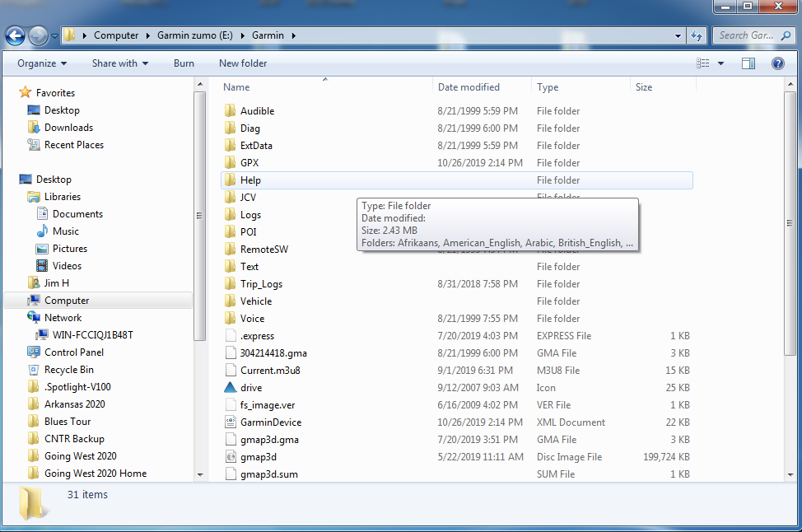802x532 pixels.
Task: Select Garmin zumo (E:) breadcrumb segment
Action: click(x=195, y=35)
